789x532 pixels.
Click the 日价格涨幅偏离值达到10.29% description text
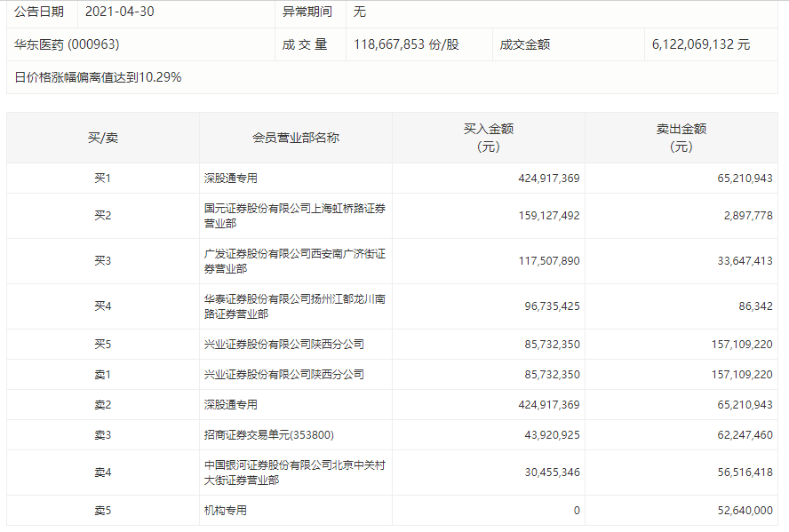tap(98, 77)
